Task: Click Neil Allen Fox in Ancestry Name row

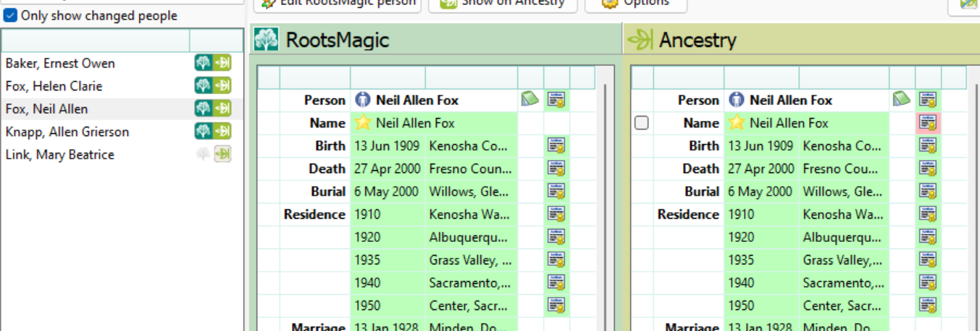Action: (789, 123)
